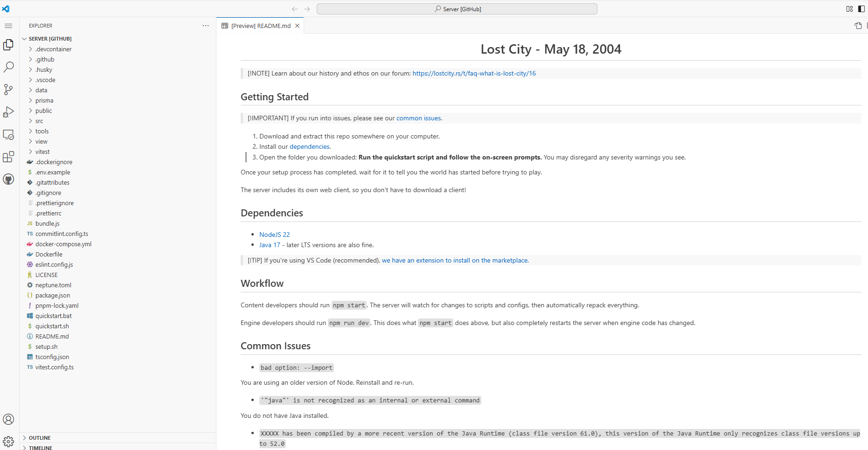Open the Source Control view icon

pyautogui.click(x=8, y=89)
